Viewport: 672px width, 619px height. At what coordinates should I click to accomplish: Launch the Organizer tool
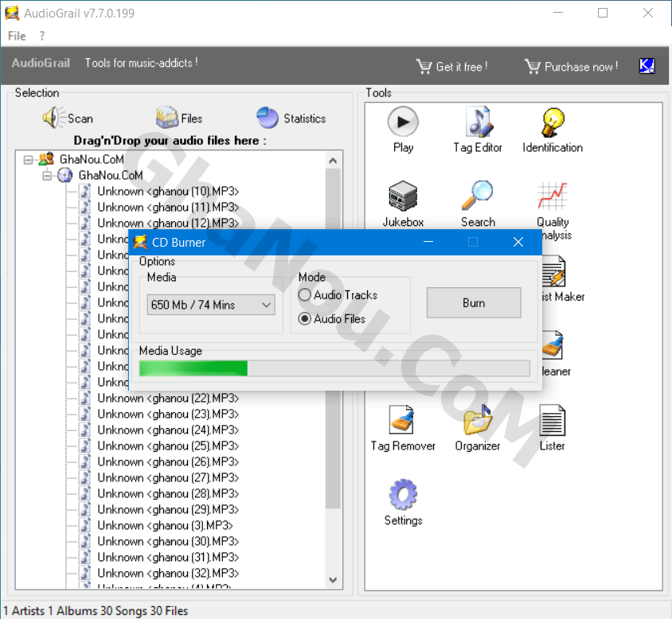pyautogui.click(x=478, y=427)
